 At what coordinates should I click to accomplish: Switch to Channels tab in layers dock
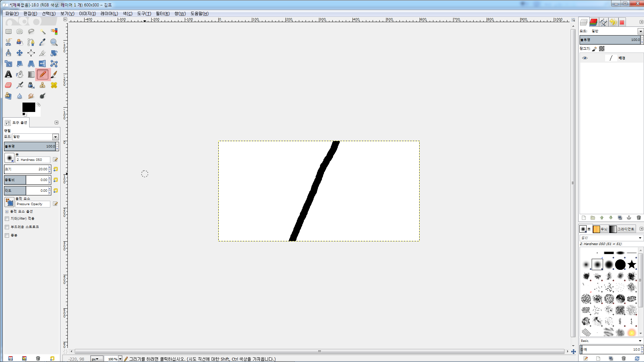593,22
